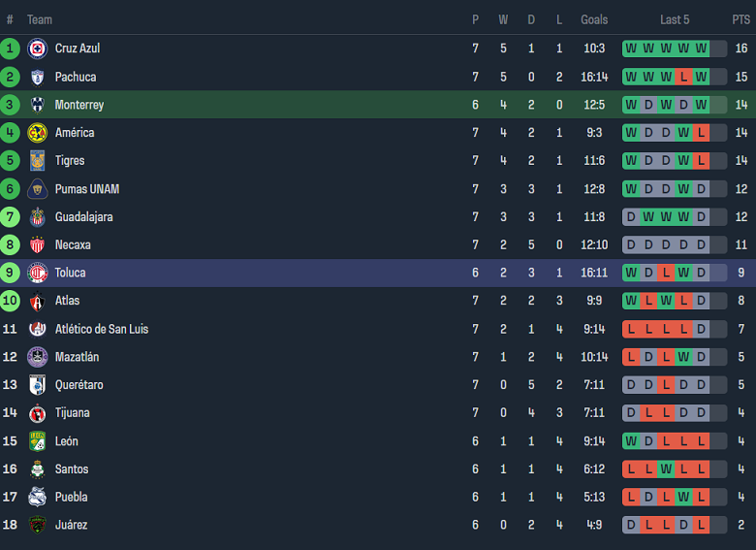Click the green position 1 rank badge
Image resolution: width=756 pixels, height=550 pixels.
click(x=10, y=49)
